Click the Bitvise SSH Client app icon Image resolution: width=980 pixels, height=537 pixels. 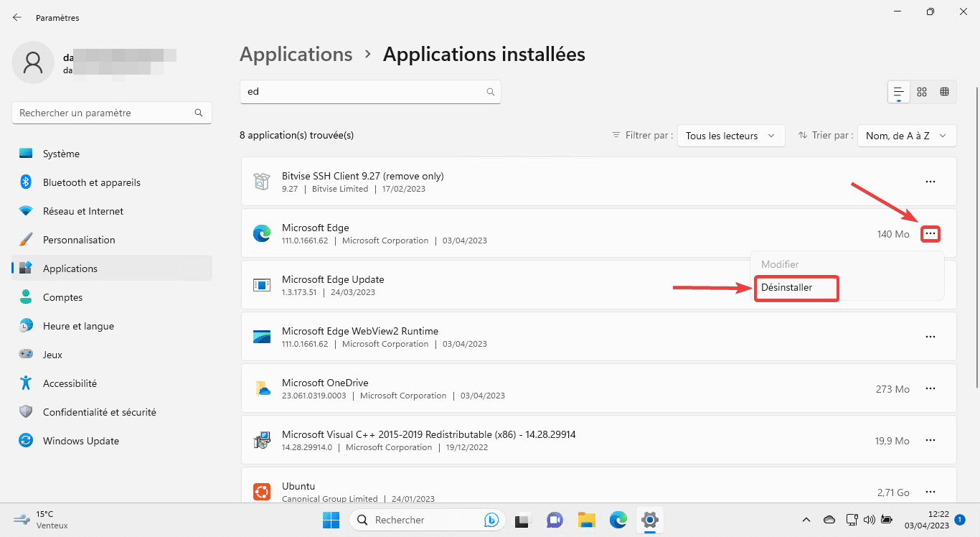(x=262, y=182)
